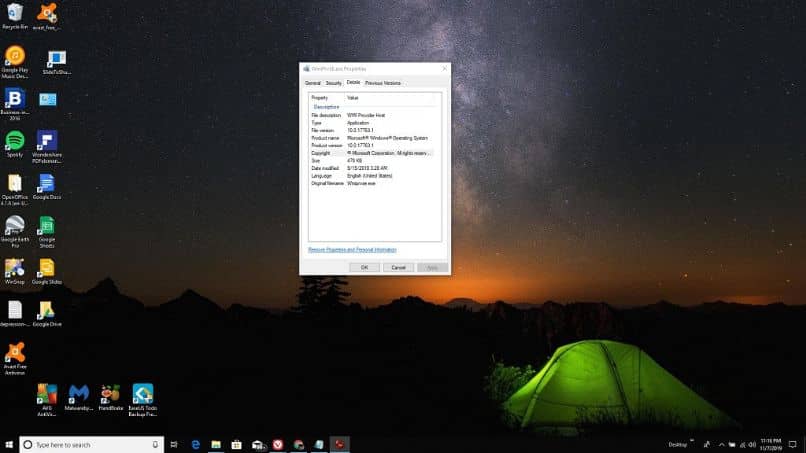The width and height of the screenshot is (806, 453).
Task: Select the Malwarebytes desktop shortcut
Action: coord(79,397)
